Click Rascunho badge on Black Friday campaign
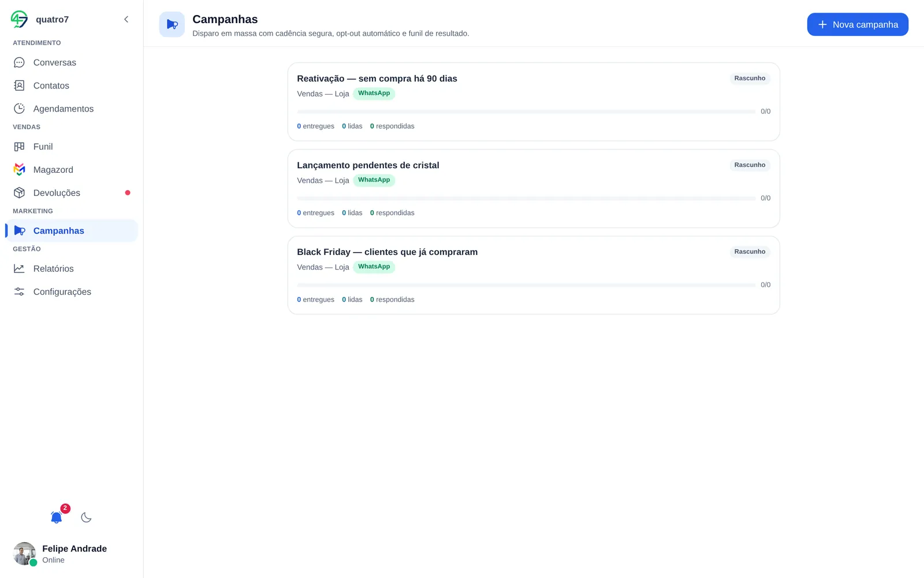This screenshot has width=924, height=578. [x=750, y=252]
